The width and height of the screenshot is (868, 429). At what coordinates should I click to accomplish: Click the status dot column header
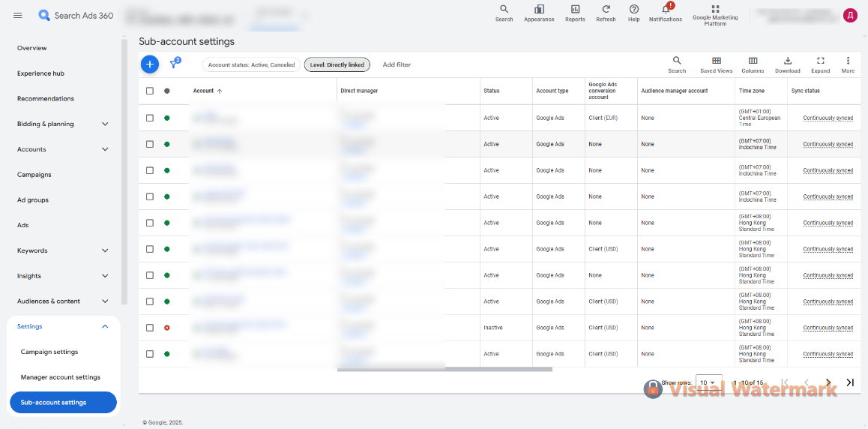point(166,91)
